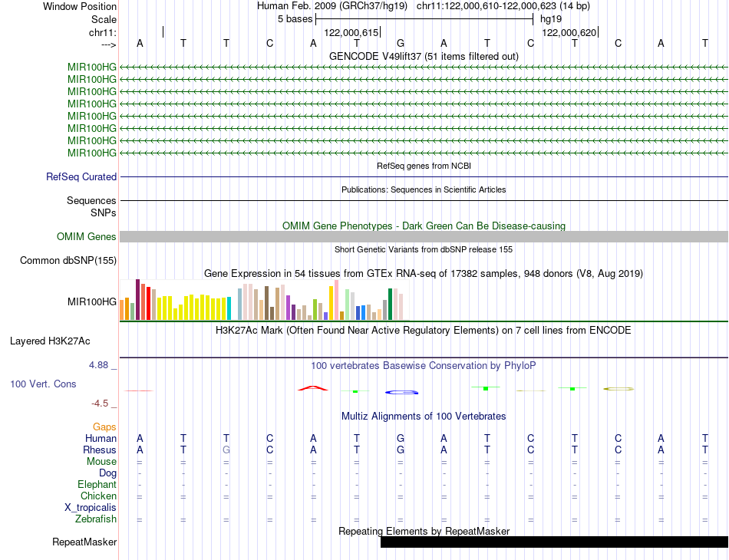The width and height of the screenshot is (729, 560).
Task: Select the chr11:122,000,610-122,000,623 (14 bp) position text
Action: click(503, 6)
